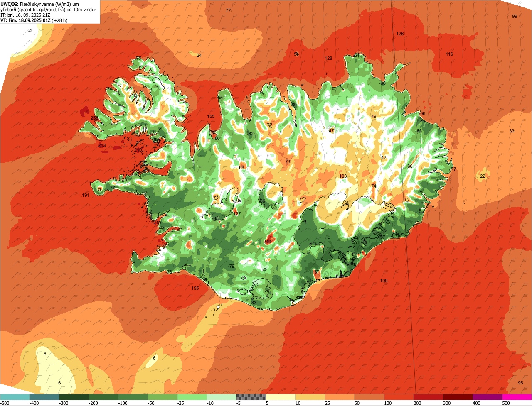Screen dimensions: 532x406
Task: Click the 400 to 500 purple swatch
Action: pos(487,397)
